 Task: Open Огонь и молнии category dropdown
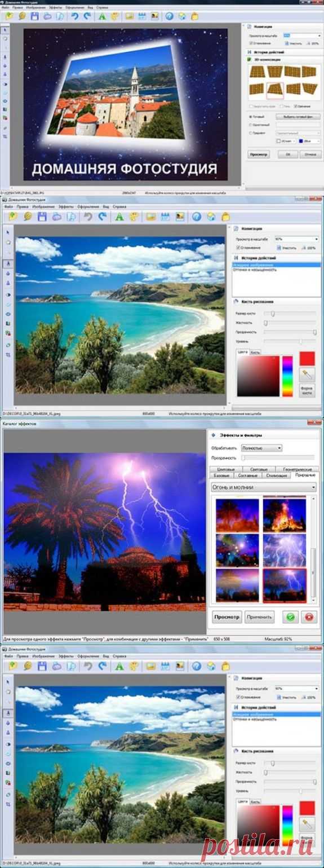[264, 487]
